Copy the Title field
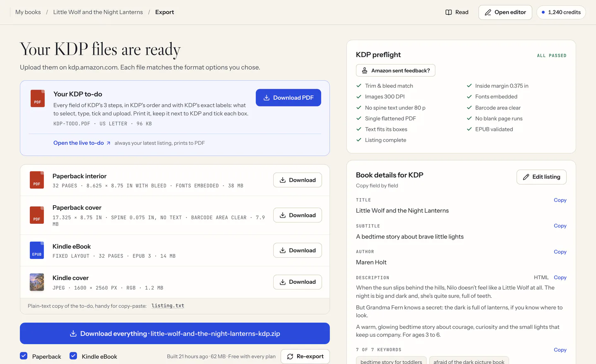The image size is (596, 364). point(560,200)
